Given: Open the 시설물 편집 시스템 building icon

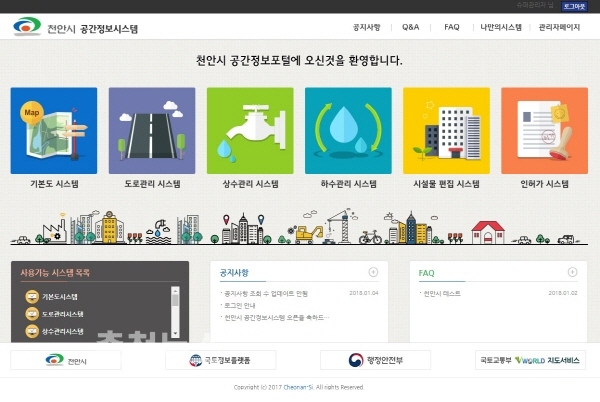Looking at the screenshot, I should point(446,131).
